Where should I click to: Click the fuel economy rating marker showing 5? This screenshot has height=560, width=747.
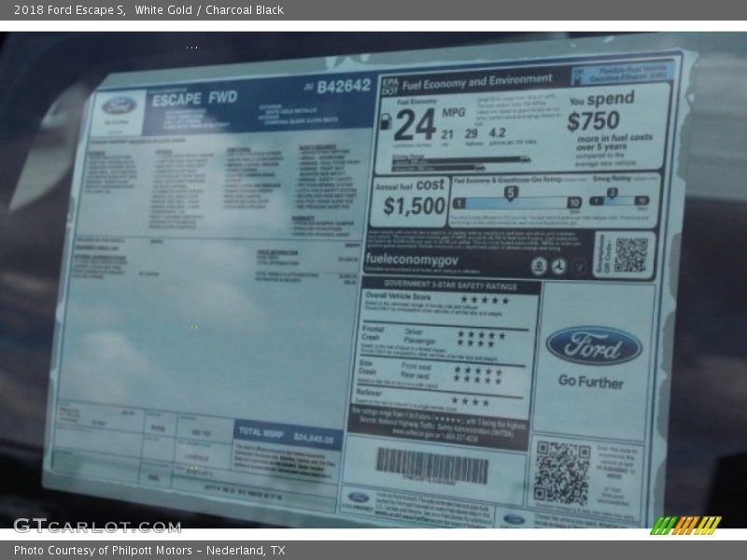tap(511, 193)
